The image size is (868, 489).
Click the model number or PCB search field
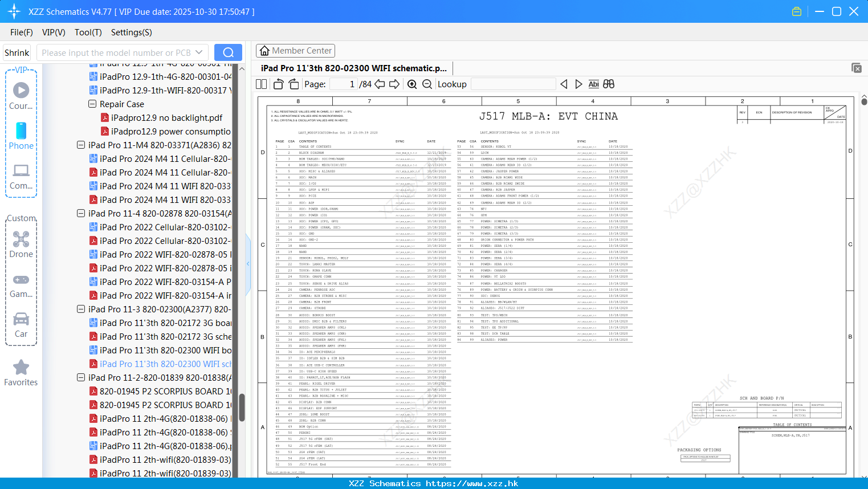116,52
